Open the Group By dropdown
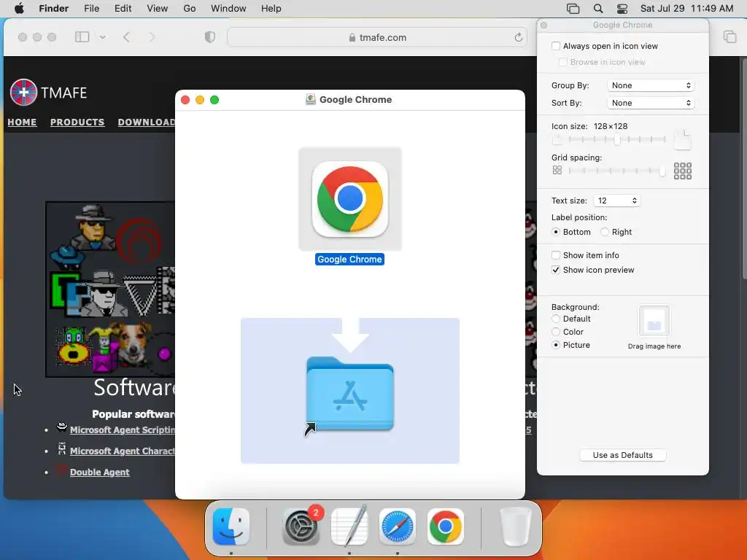The width and height of the screenshot is (747, 560). (651, 85)
